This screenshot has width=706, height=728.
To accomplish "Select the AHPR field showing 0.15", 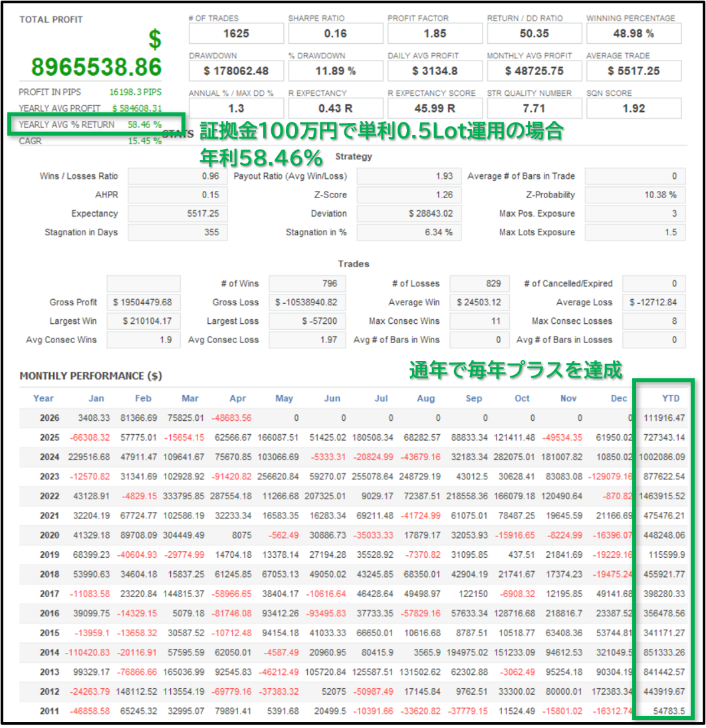I will (x=177, y=195).
